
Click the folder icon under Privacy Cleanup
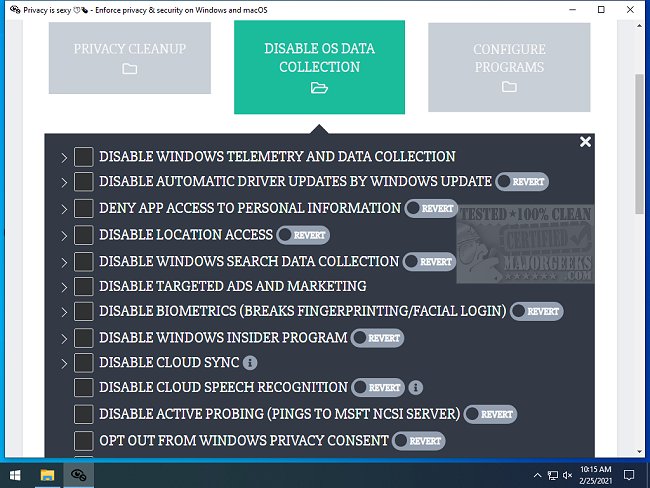pyautogui.click(x=130, y=68)
